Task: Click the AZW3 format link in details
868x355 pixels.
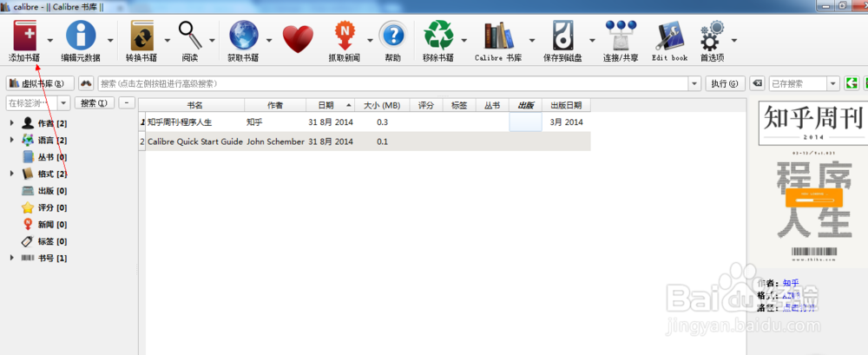Action: point(792,295)
